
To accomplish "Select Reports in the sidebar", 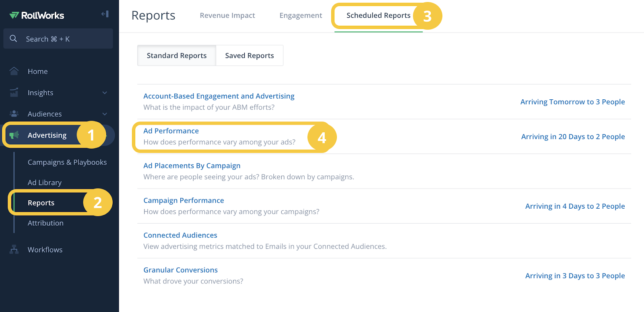I will pos(41,203).
